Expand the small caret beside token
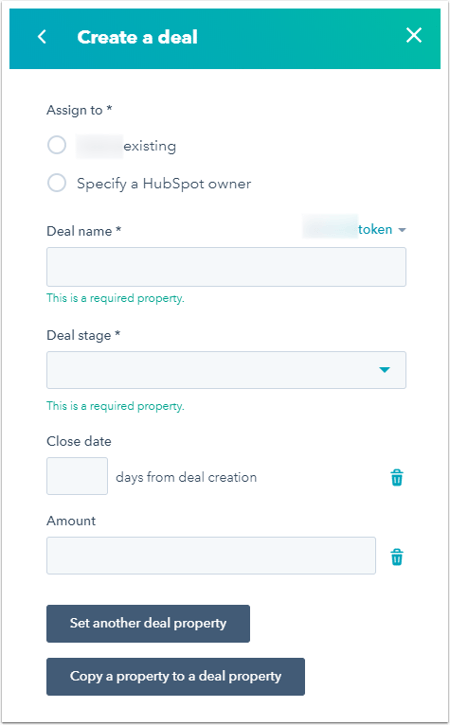Viewport: 450px width, 725px height. (402, 230)
